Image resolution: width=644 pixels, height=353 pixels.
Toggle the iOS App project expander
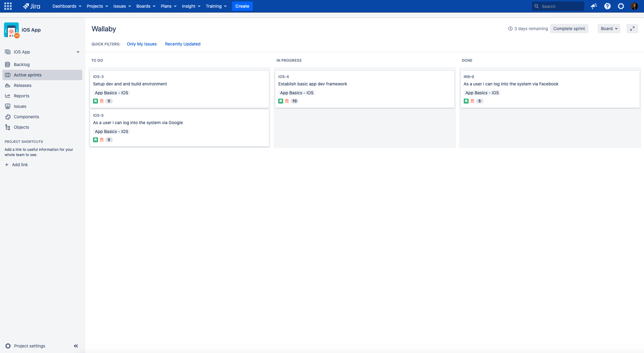(78, 52)
